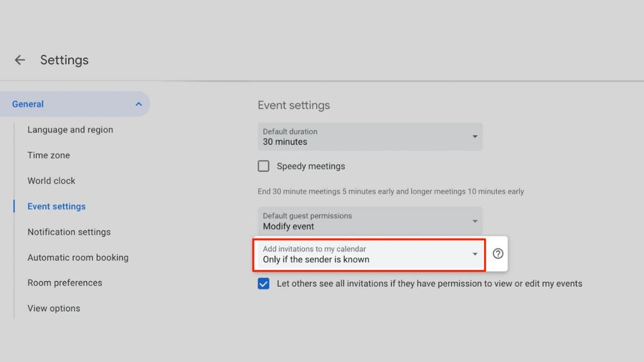
Task: Disable letting others see all invitations
Action: (264, 283)
